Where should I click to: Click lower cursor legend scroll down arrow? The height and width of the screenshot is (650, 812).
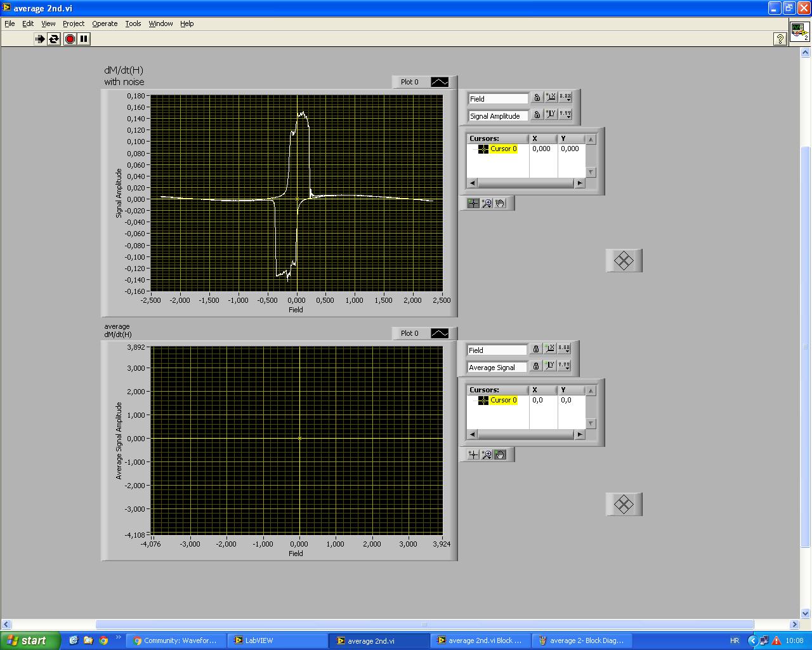point(591,423)
